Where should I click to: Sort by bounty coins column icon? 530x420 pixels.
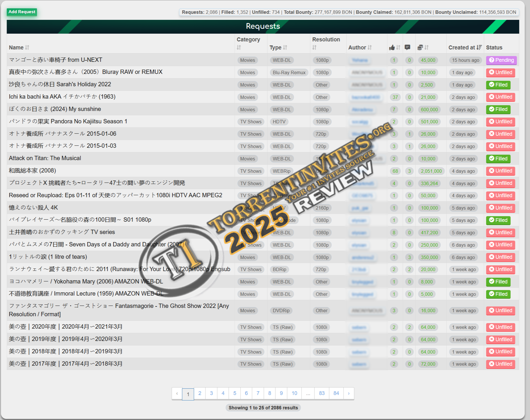423,47
